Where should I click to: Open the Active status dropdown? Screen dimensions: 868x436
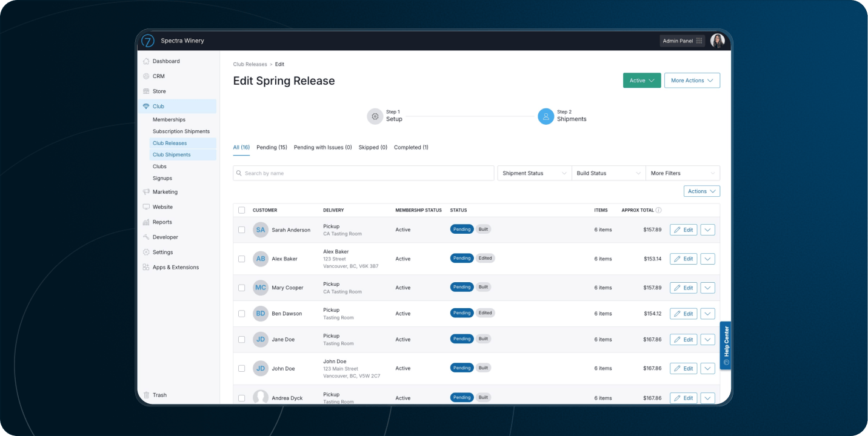point(642,81)
